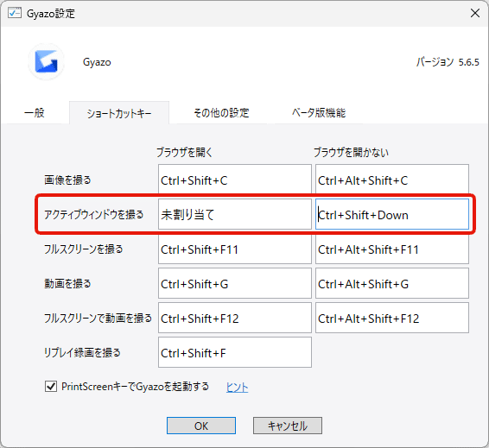489x448 pixels.
Task: Click the バージョン 5.6.5 text
Action: [x=448, y=62]
